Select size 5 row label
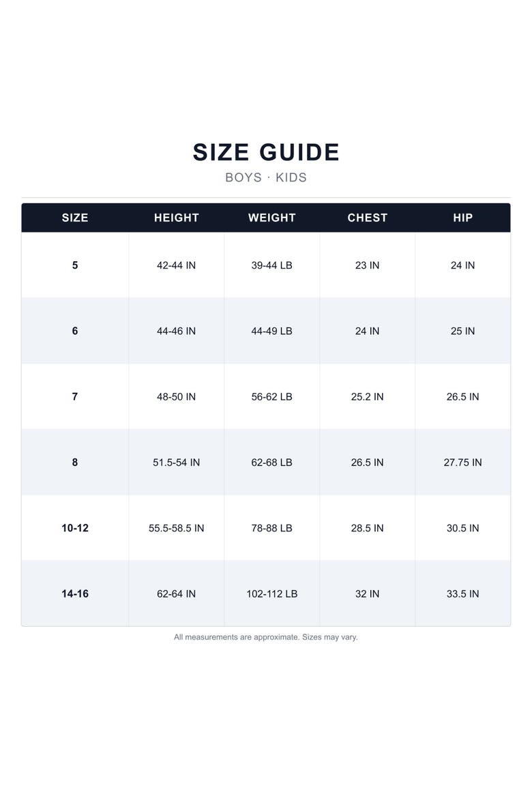This screenshot has height=798, width=532. click(75, 265)
